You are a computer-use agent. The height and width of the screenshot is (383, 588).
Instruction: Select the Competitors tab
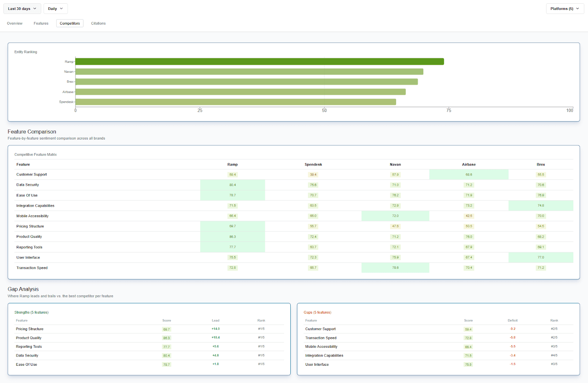click(x=69, y=23)
